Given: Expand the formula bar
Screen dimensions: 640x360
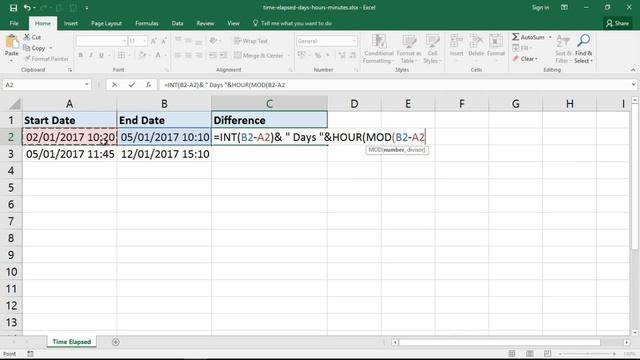Looking at the screenshot, I should pyautogui.click(x=633, y=84).
